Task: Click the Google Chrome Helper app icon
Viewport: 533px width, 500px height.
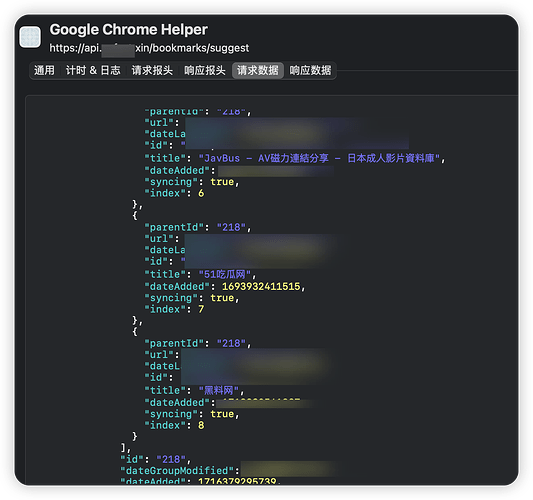Action: pos(30,37)
